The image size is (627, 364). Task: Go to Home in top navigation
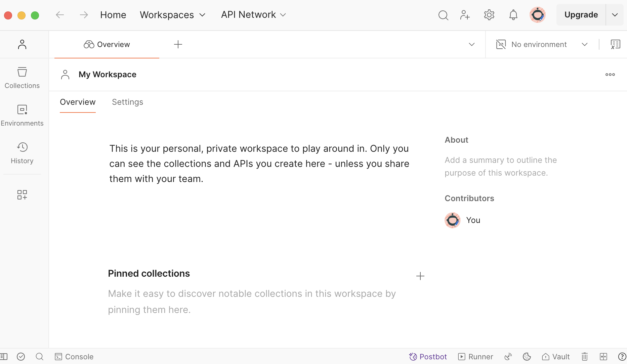[x=113, y=15]
